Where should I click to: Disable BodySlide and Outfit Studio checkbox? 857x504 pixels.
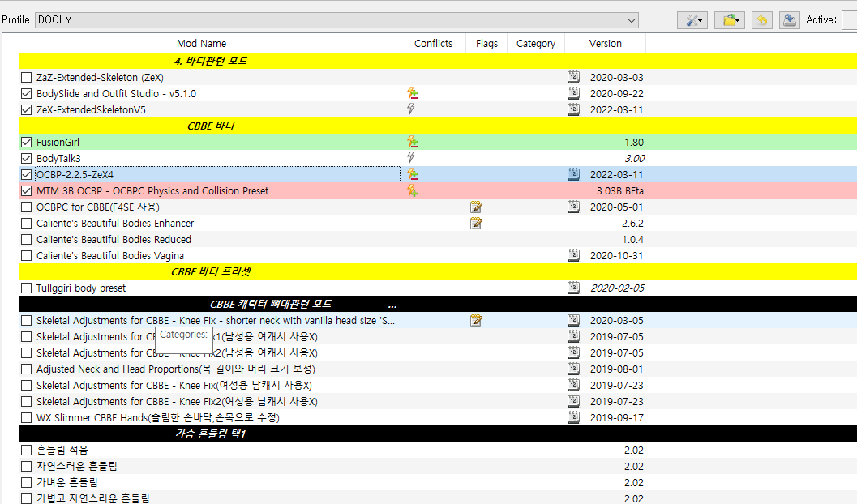pos(26,93)
